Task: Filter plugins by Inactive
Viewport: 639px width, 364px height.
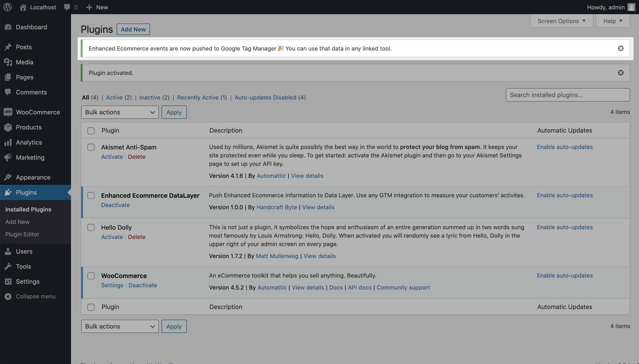Action: tap(150, 97)
